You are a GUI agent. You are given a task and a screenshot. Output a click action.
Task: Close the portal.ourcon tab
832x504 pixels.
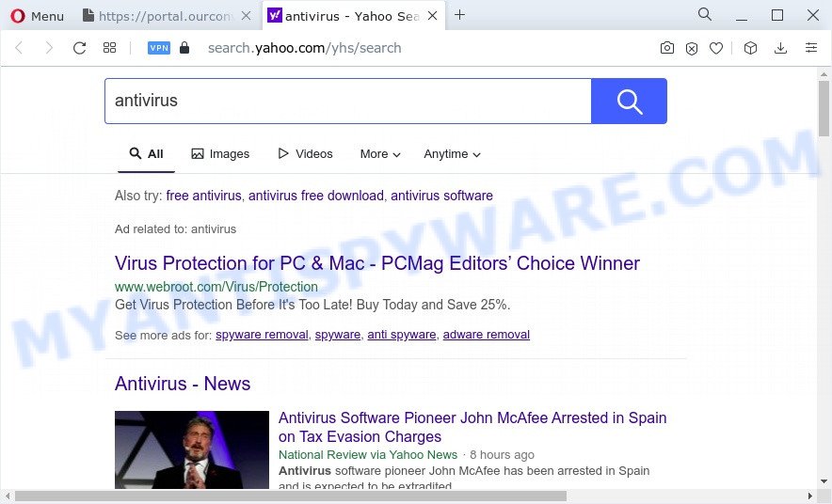tap(247, 16)
